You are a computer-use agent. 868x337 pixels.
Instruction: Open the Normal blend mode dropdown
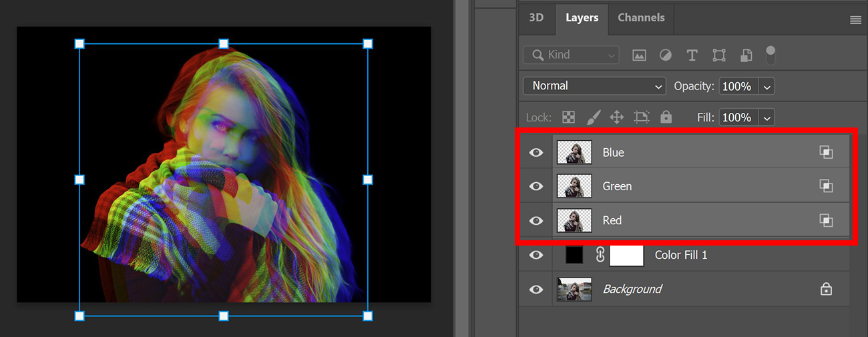point(594,86)
